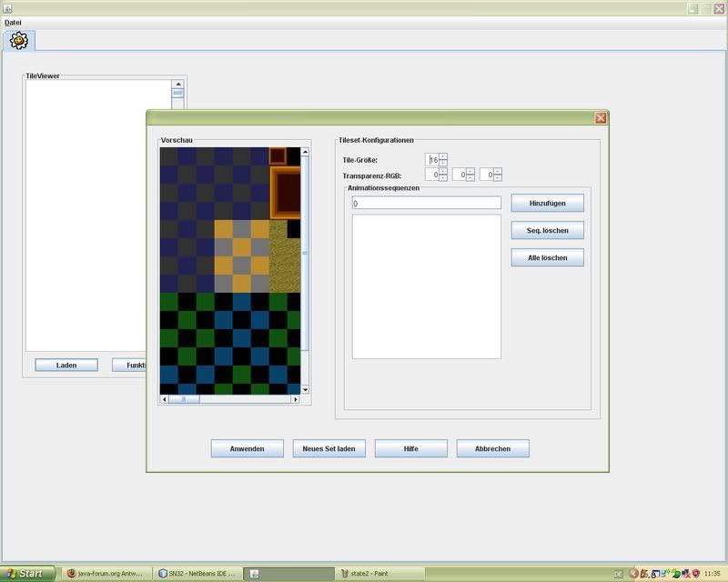728x582 pixels.
Task: Click the Alle löschen button
Action: 548,258
